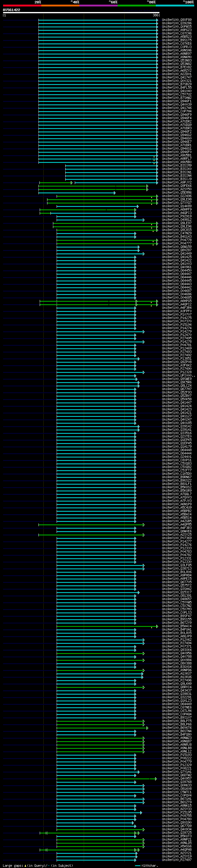The height and width of the screenshot is (868, 197).
Task: Click hit label UniRef100_Q8LCZ4
Action: 177,386
